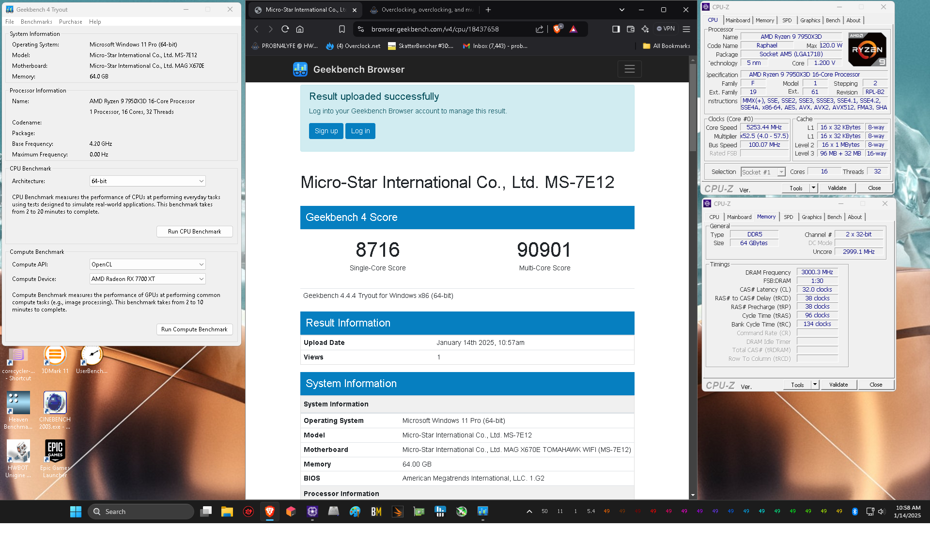Open Brave Leo AI sparkle icon
This screenshot has width=930, height=560.
(645, 29)
